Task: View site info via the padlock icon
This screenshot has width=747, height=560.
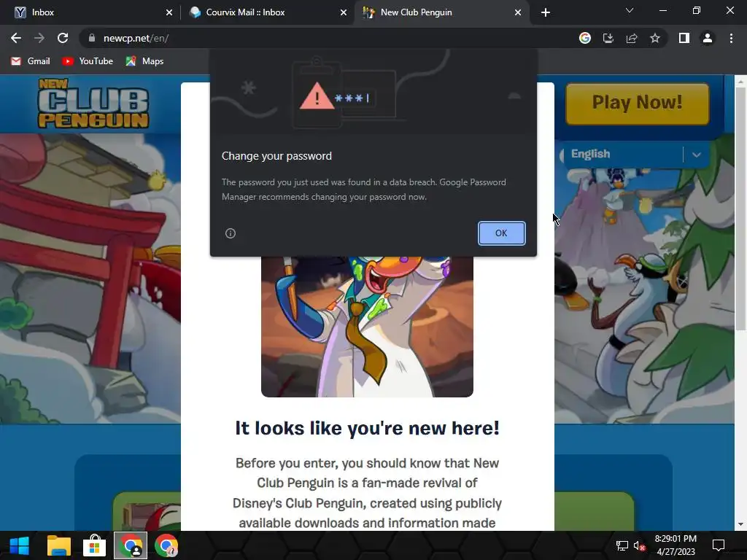Action: 92,38
